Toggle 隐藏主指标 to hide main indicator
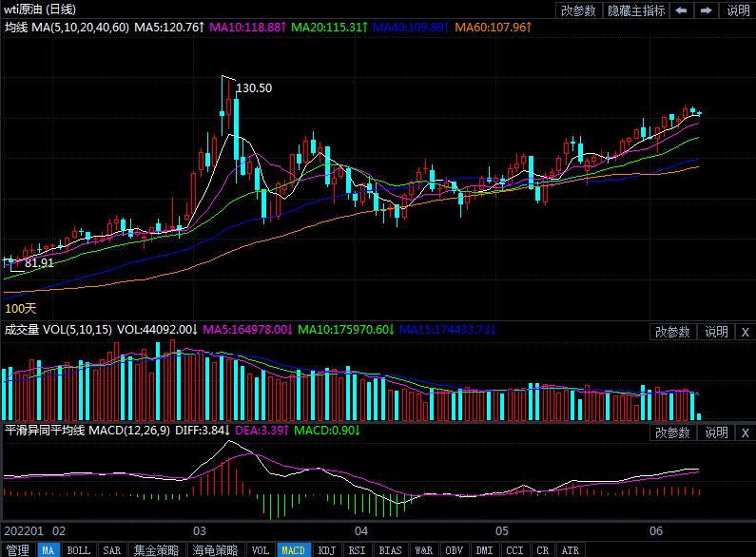756x557 pixels. 635,10
